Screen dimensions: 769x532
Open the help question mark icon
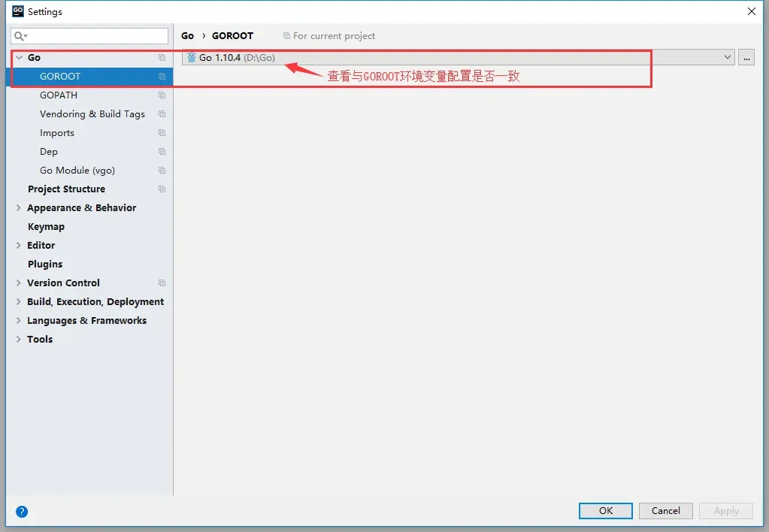[22, 512]
